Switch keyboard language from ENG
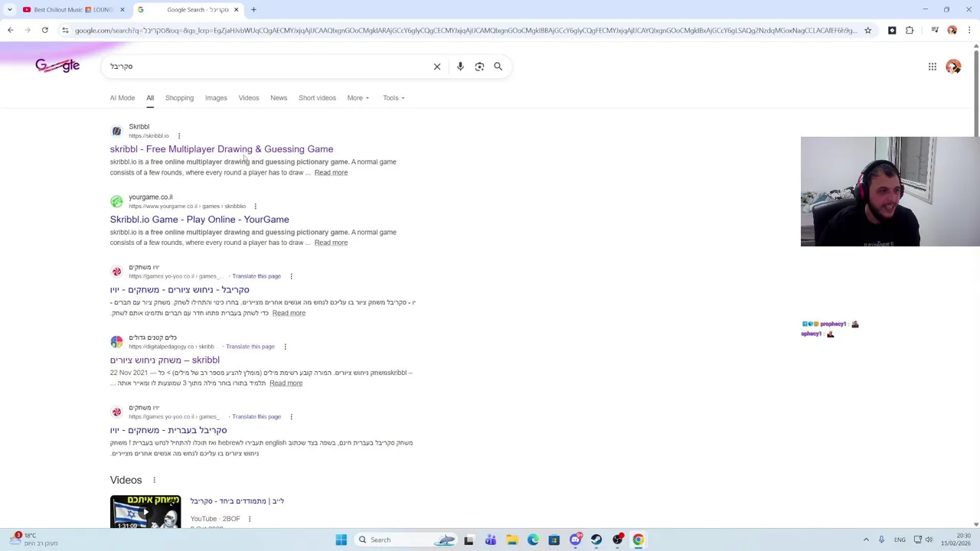The image size is (980, 551). (900, 540)
